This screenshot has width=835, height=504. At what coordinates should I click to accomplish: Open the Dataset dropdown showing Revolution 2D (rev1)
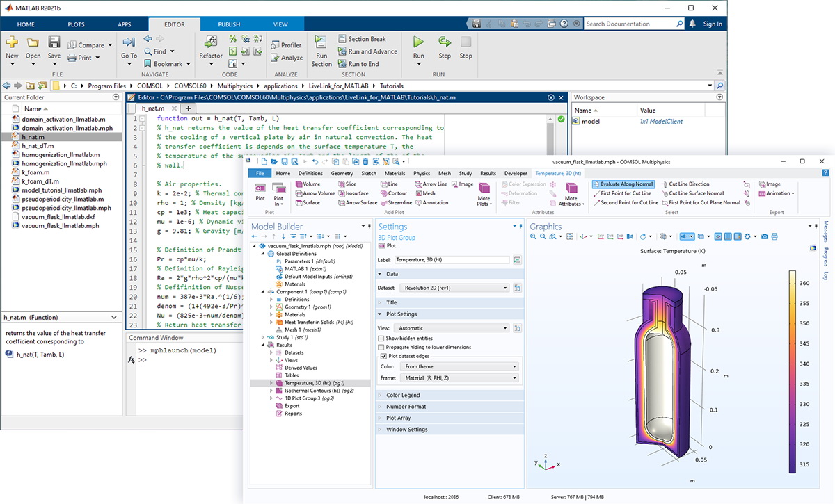click(454, 288)
